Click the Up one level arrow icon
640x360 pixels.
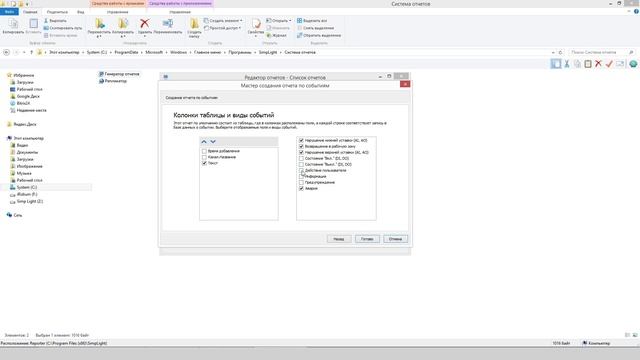click(31, 52)
